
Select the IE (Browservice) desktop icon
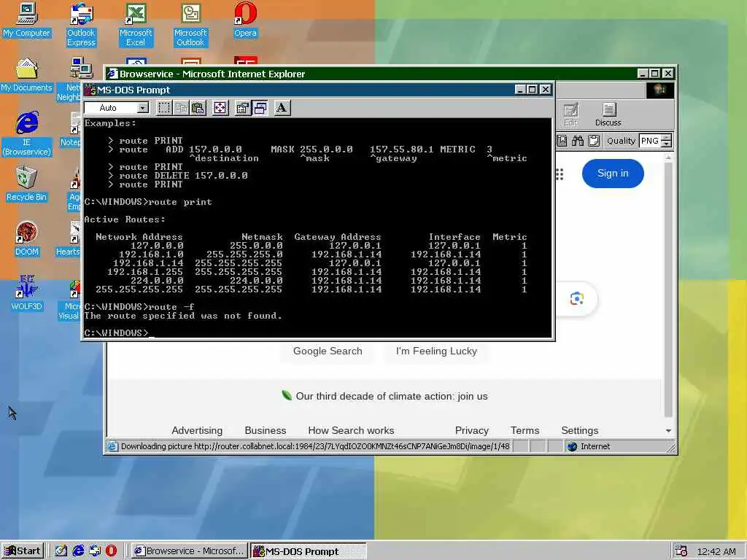pyautogui.click(x=27, y=134)
